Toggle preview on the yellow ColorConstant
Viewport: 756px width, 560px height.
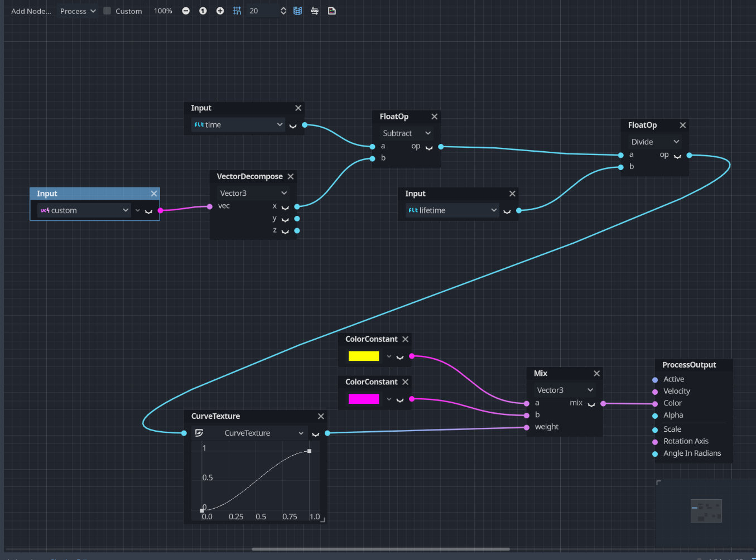pos(400,358)
